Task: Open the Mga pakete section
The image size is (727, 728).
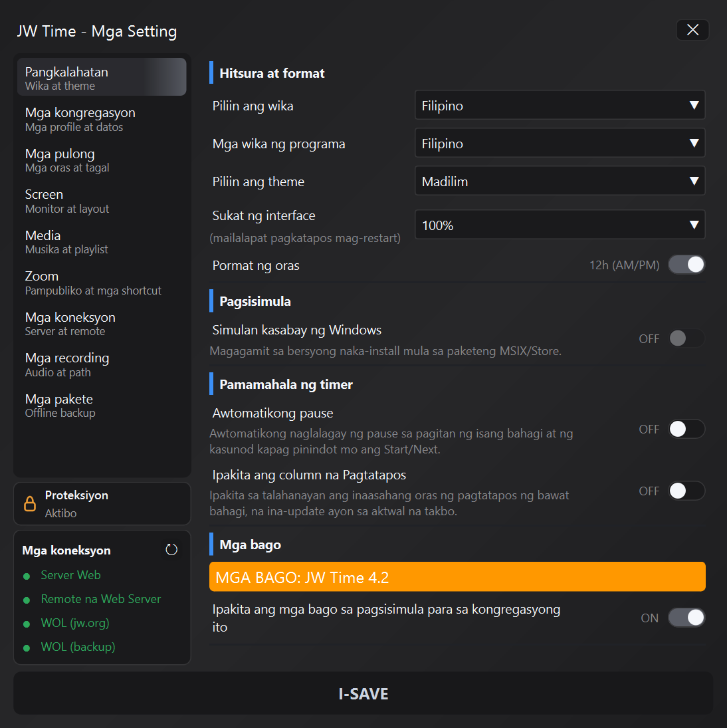Action: point(102,406)
